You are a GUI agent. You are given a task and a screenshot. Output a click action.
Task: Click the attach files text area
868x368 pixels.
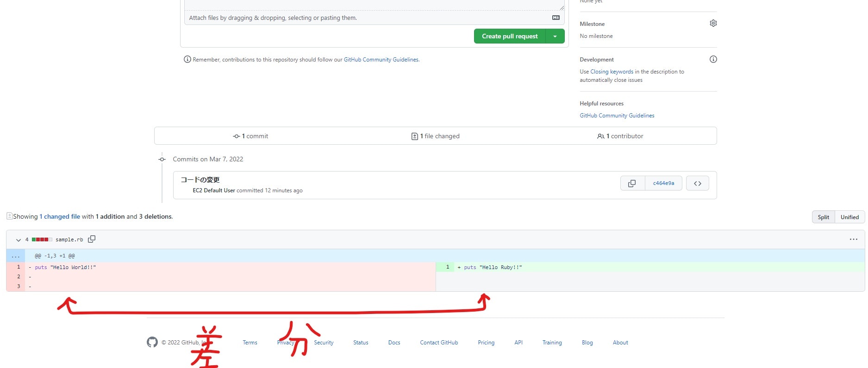[374, 18]
